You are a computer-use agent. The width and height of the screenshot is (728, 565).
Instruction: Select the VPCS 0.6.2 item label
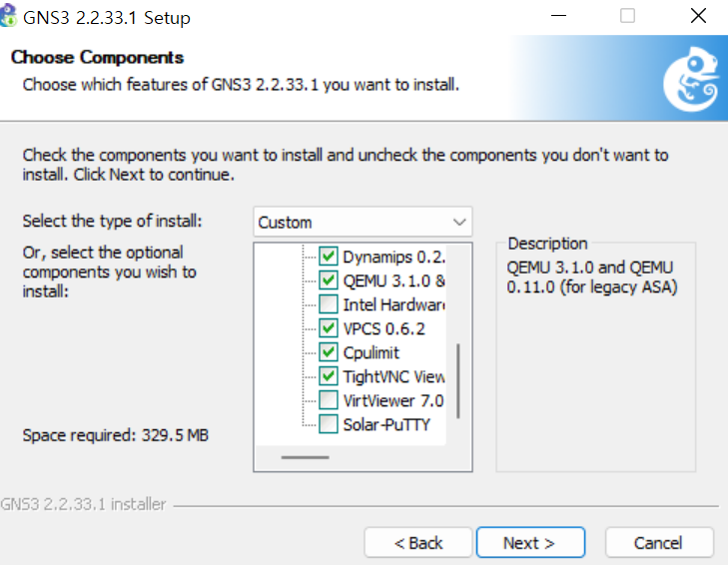pyautogui.click(x=383, y=328)
